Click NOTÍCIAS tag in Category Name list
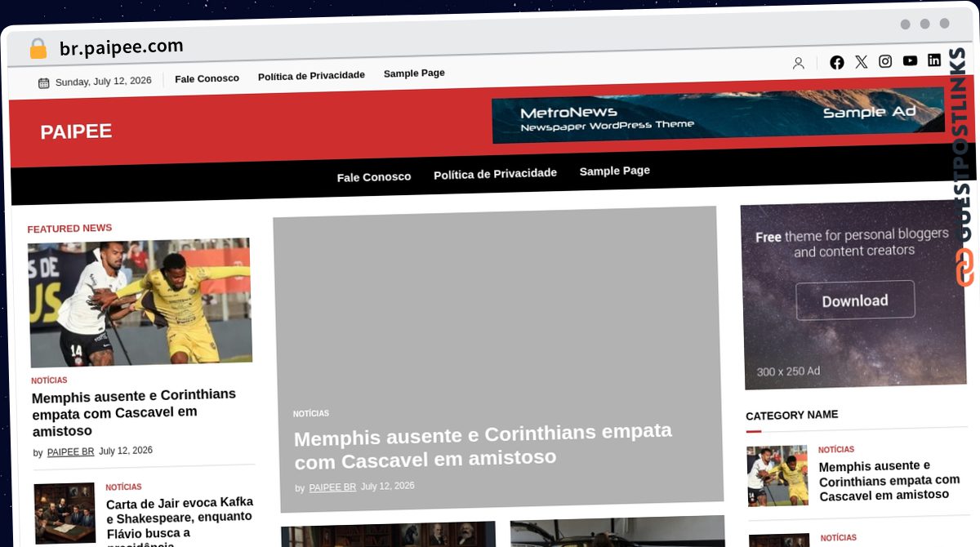Image resolution: width=980 pixels, height=547 pixels. [836, 450]
